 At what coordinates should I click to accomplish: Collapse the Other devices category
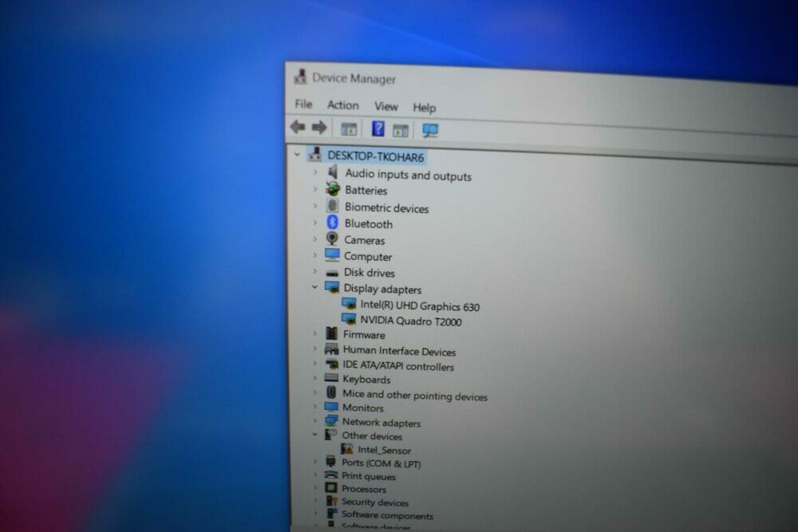click(x=315, y=435)
